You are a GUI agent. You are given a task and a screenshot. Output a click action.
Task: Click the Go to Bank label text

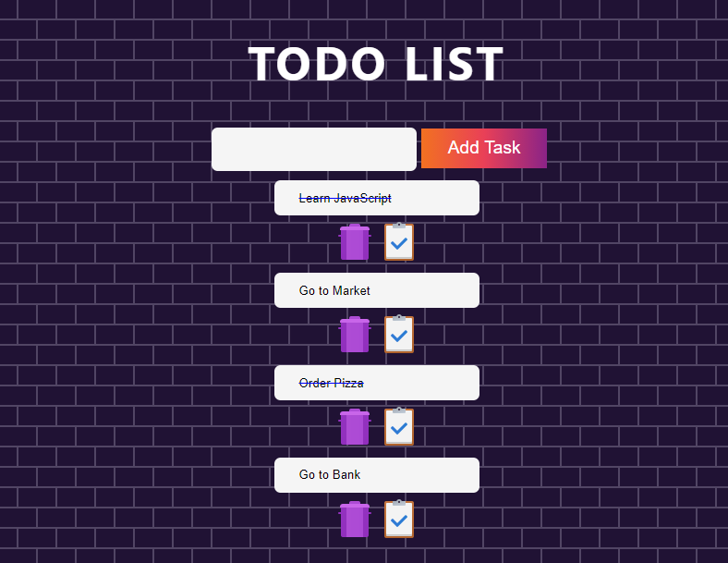[x=330, y=475]
